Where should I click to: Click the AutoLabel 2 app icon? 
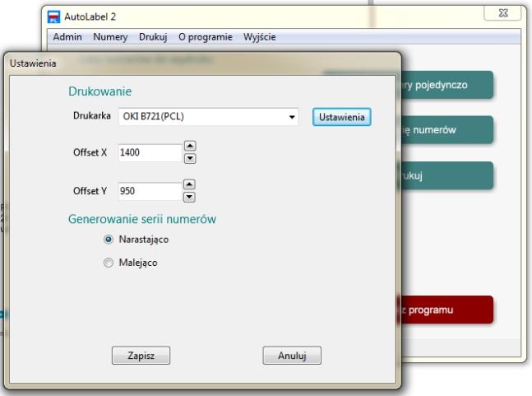[x=53, y=16]
